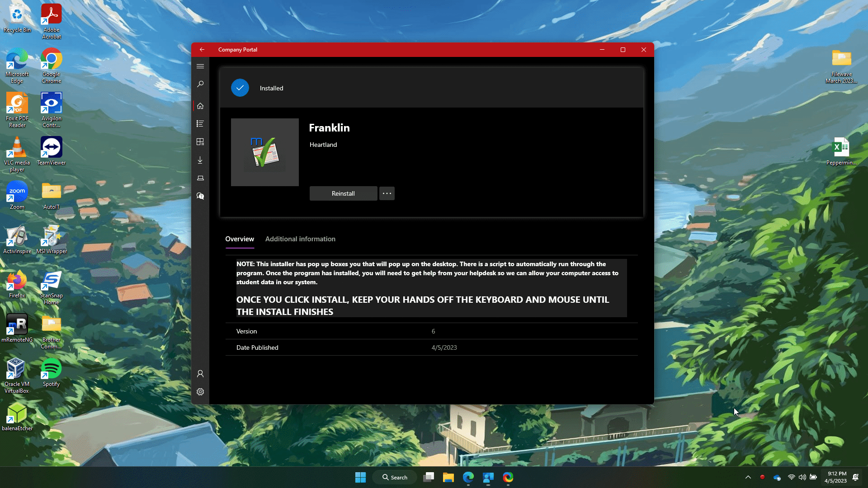Click the Reinstall button
This screenshot has height=488, width=868.
(343, 193)
